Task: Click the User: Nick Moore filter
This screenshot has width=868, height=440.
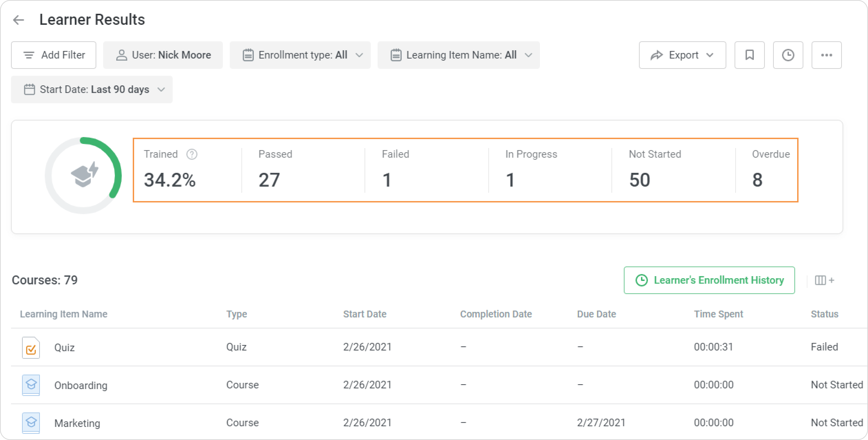Action: 163,55
